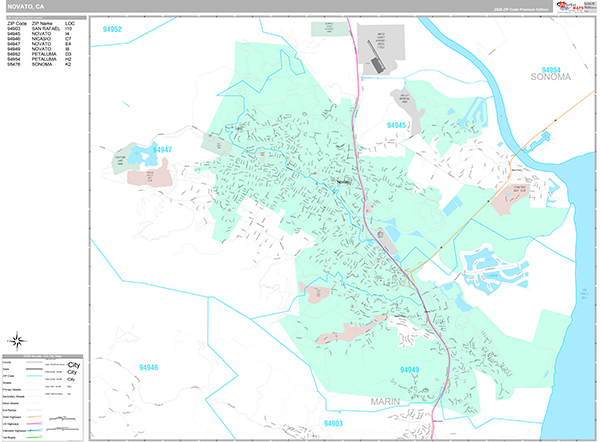This screenshot has width=600, height=442.
Task: Click the Primary Streets legend label
Action: coord(11,390)
